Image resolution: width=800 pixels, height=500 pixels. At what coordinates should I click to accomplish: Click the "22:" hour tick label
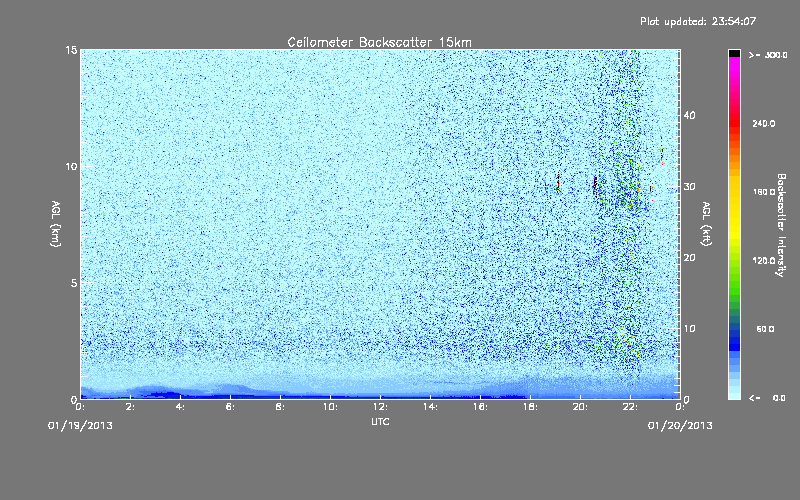tap(630, 407)
